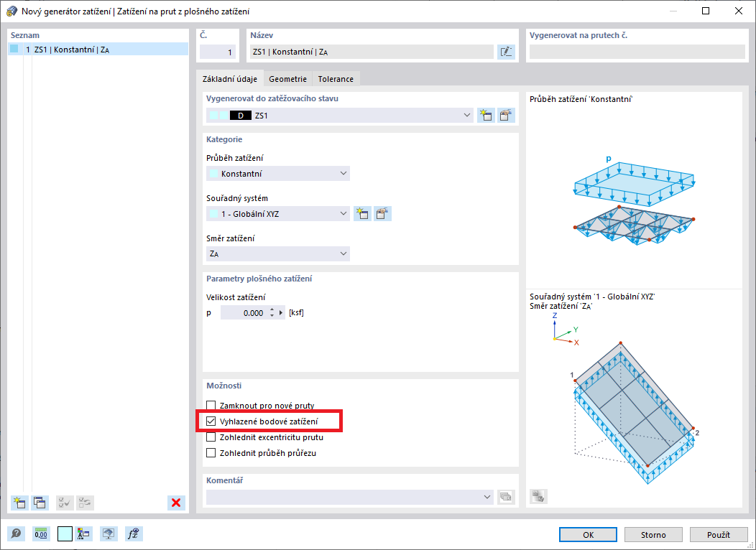This screenshot has height=550, width=756.
Task: Copy item icon below Seznam list
Action: pyautogui.click(x=40, y=503)
